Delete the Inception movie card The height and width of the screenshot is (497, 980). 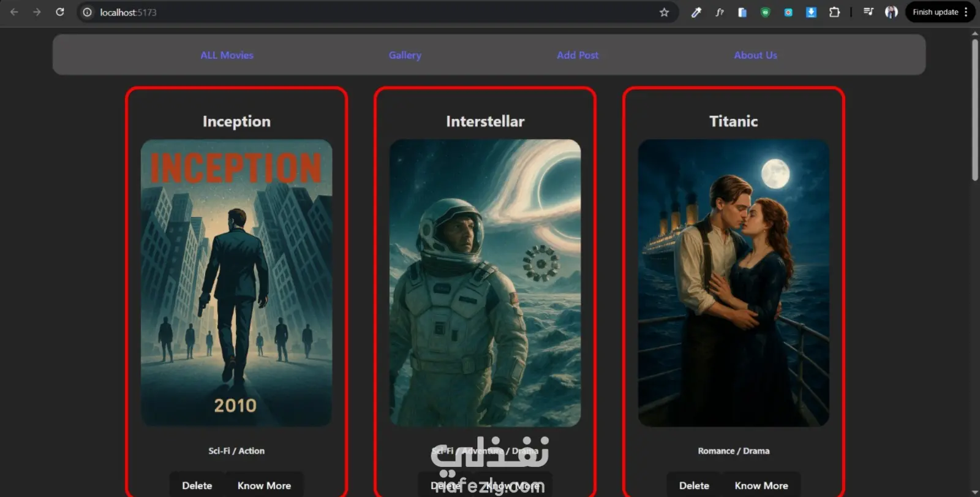click(x=197, y=485)
